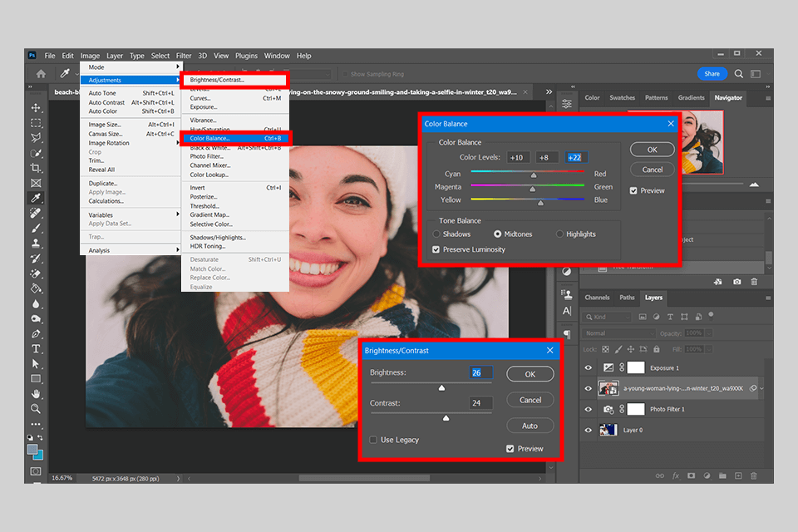The image size is (798, 532).
Task: Open the Properties adjustments panel icon
Action: coord(566,104)
